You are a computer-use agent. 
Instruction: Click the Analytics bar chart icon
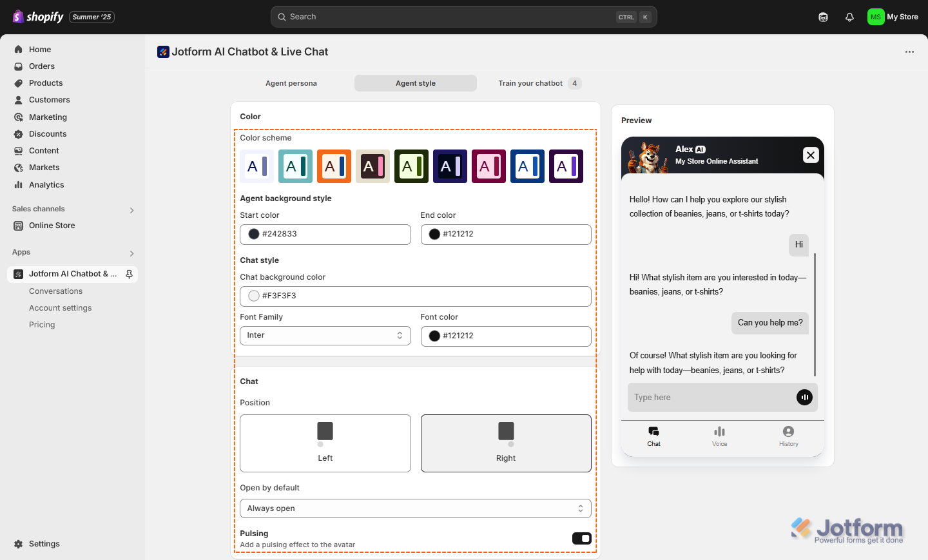click(x=19, y=185)
